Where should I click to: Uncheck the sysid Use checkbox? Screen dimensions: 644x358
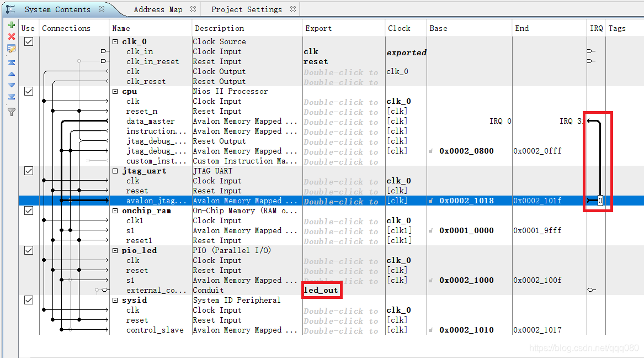[29, 300]
